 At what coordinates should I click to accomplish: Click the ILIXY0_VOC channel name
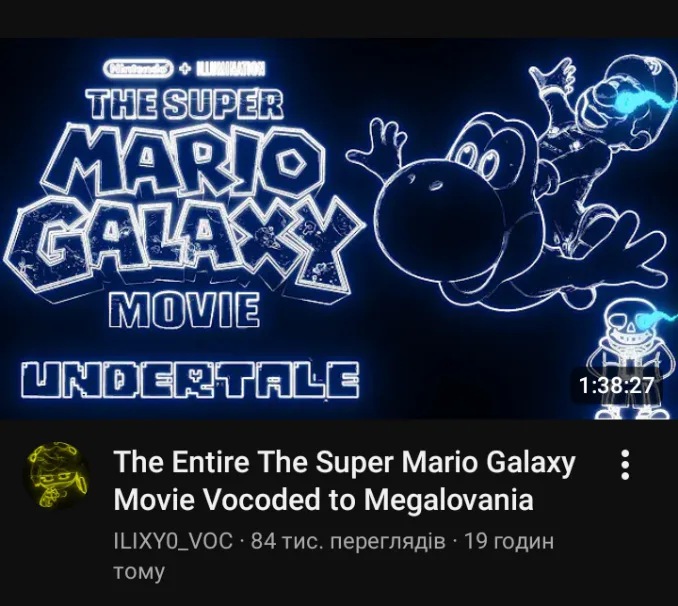pos(173,541)
